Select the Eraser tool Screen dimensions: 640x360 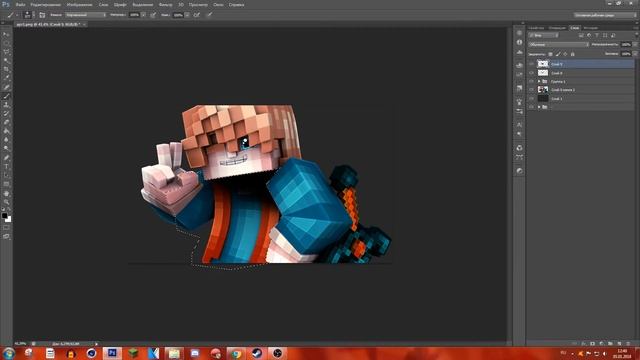(x=6, y=122)
